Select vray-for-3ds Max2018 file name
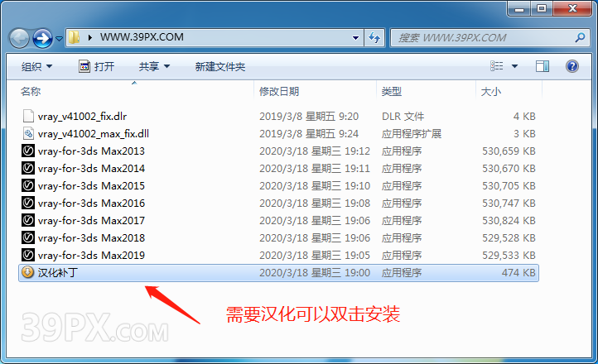The width and height of the screenshot is (598, 364). click(x=92, y=238)
